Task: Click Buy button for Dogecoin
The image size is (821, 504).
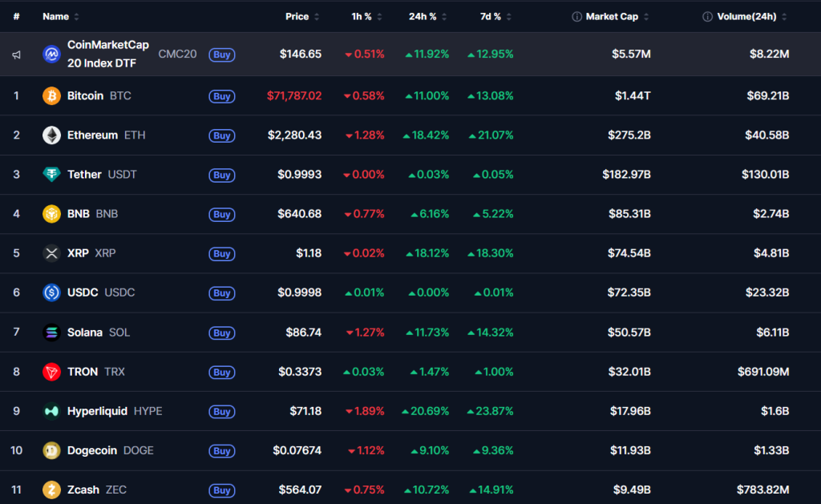Action: tap(222, 450)
